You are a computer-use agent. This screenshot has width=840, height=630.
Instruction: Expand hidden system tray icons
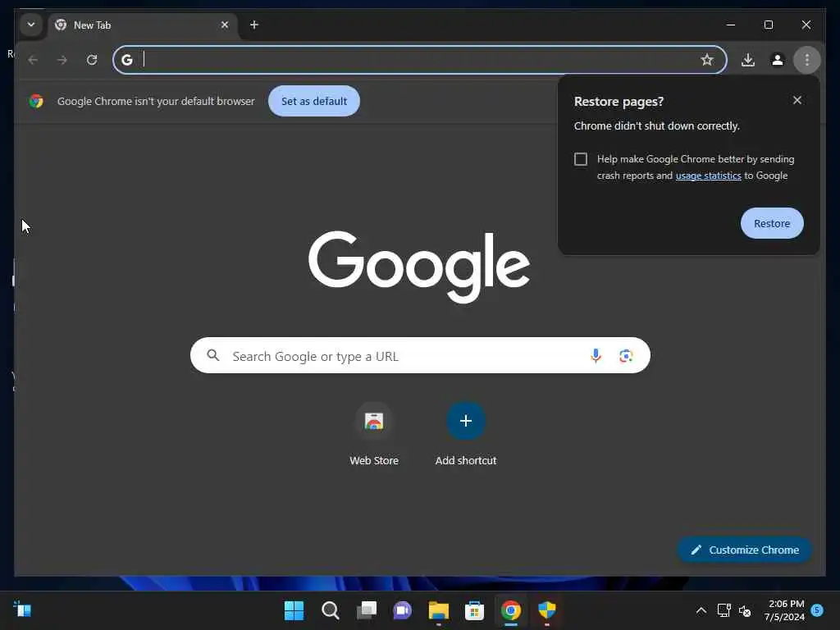point(701,610)
